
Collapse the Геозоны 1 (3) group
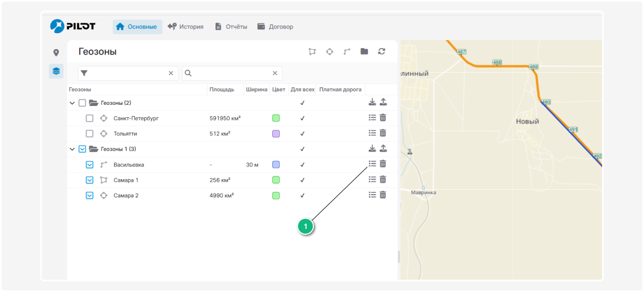point(72,149)
